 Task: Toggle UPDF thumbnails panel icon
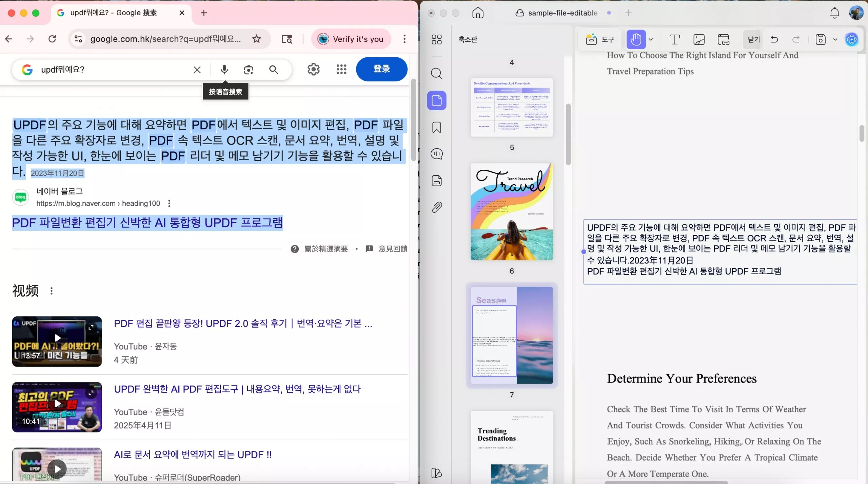click(437, 100)
